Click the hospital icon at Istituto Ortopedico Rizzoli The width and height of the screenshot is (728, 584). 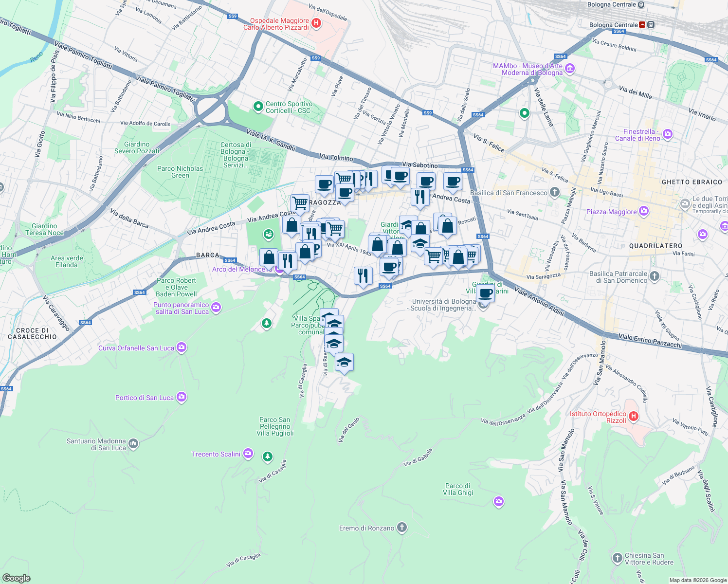pyautogui.click(x=633, y=417)
